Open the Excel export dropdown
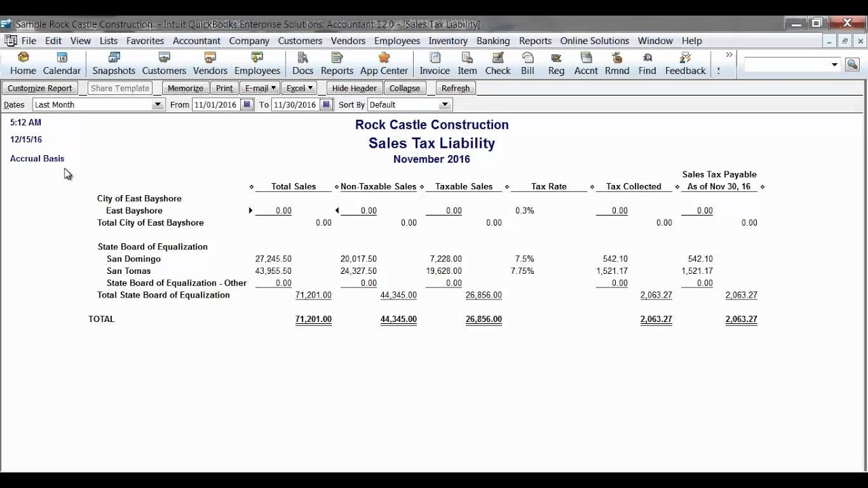The image size is (868, 488). pyautogui.click(x=299, y=88)
